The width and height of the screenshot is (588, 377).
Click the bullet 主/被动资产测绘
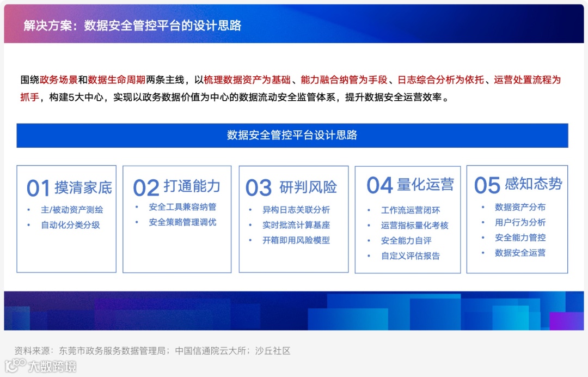coord(72,210)
